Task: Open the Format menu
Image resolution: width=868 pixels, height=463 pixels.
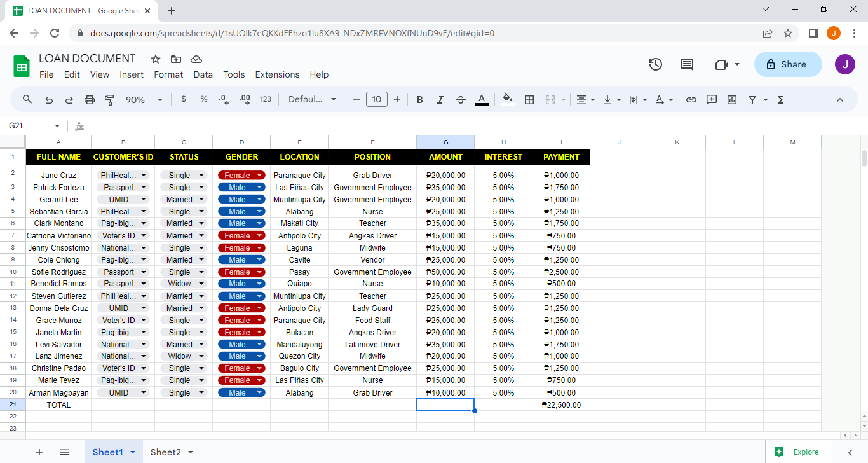Action: [168, 74]
